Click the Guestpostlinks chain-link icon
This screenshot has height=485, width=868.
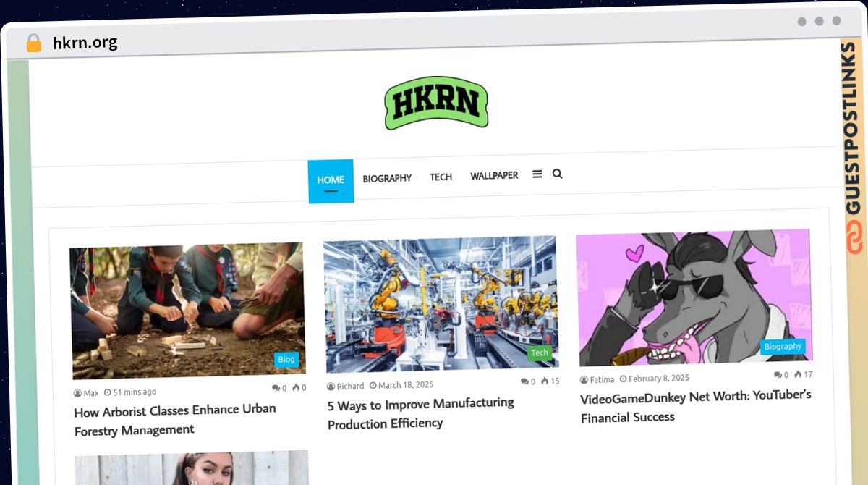tap(855, 238)
